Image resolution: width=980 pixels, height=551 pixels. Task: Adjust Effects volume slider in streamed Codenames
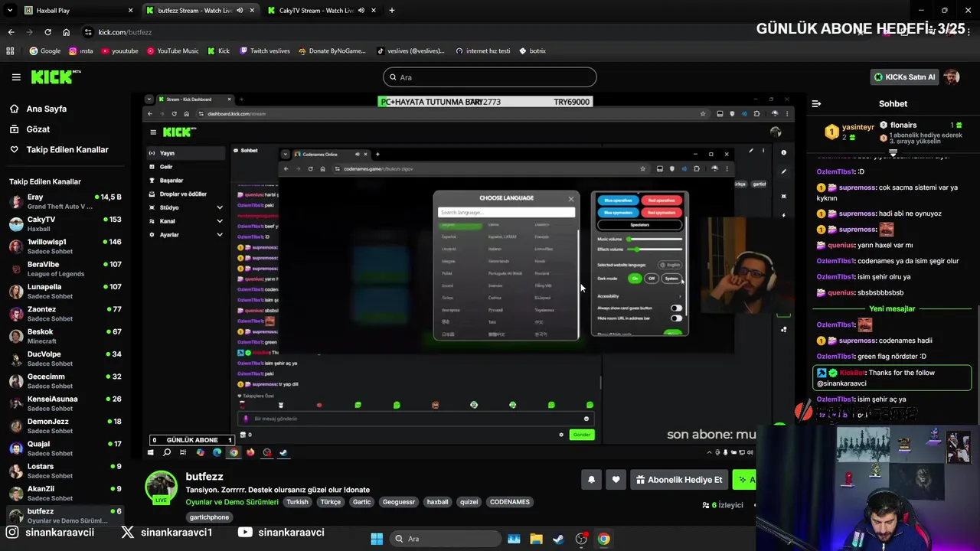tap(655, 249)
